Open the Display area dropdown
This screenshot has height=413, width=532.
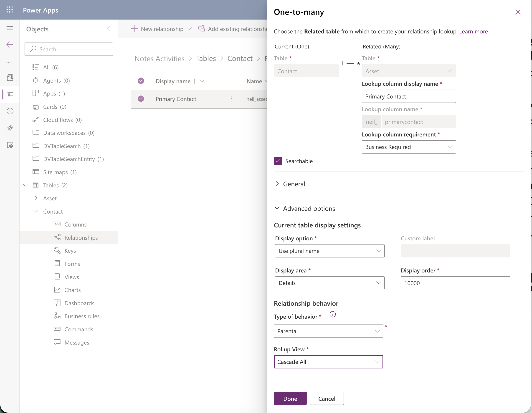tap(329, 283)
